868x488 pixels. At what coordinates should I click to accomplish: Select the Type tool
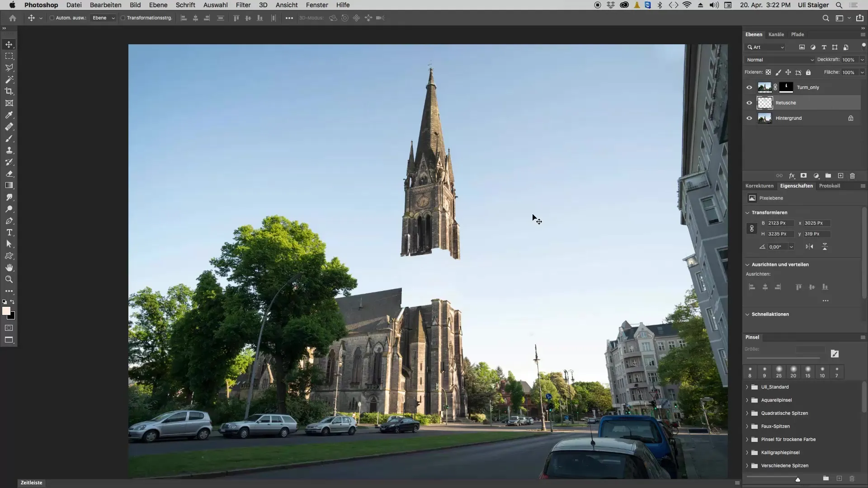pos(9,232)
